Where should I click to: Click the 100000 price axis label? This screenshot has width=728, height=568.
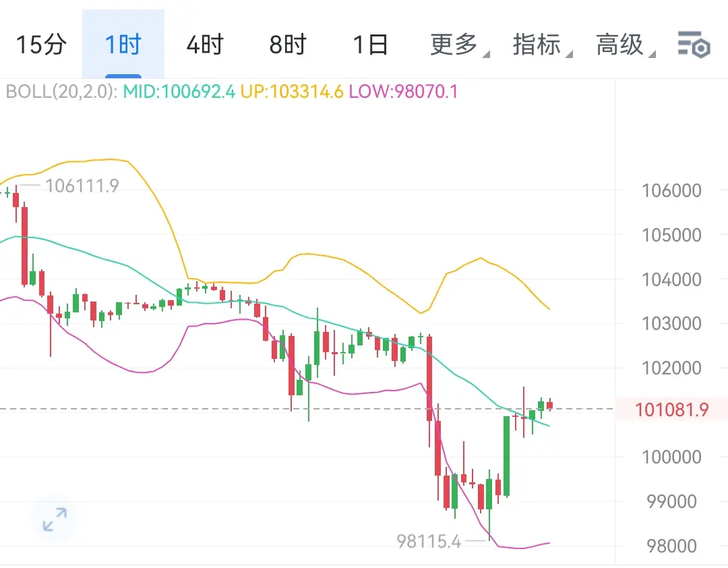[x=671, y=457]
